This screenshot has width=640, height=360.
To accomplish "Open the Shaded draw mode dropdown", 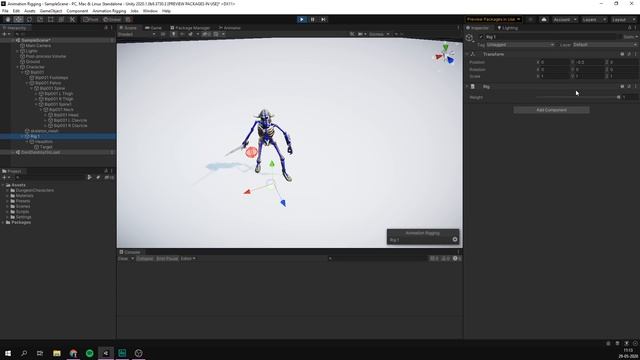I will point(137,34).
